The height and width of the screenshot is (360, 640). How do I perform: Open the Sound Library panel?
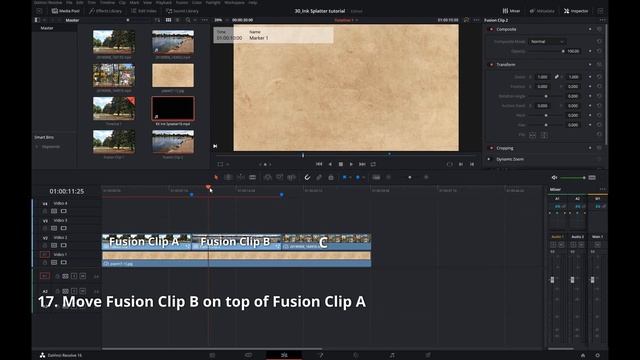click(x=182, y=11)
